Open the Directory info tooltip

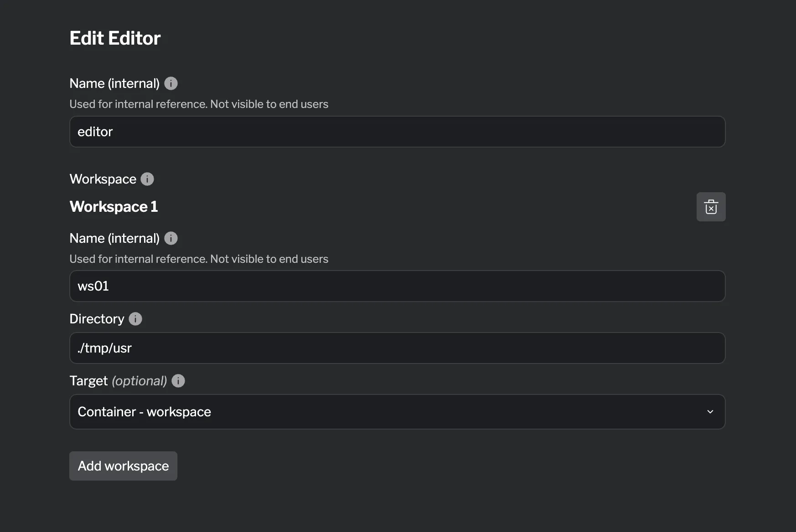[x=135, y=319]
